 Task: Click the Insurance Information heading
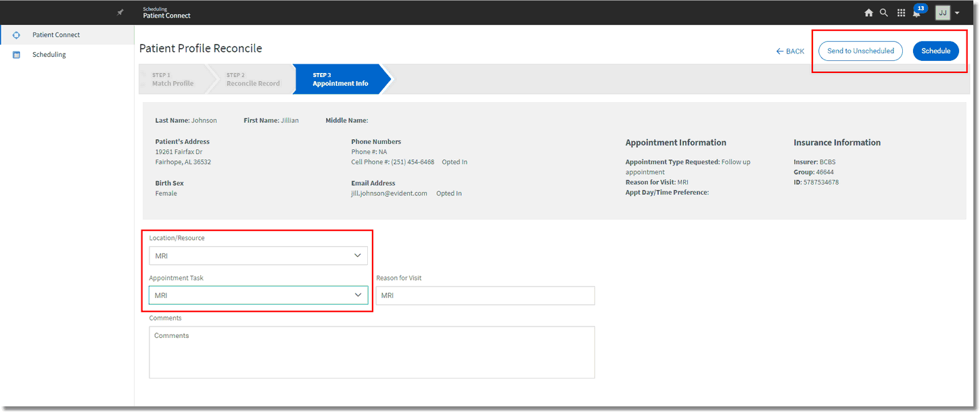[x=837, y=143]
